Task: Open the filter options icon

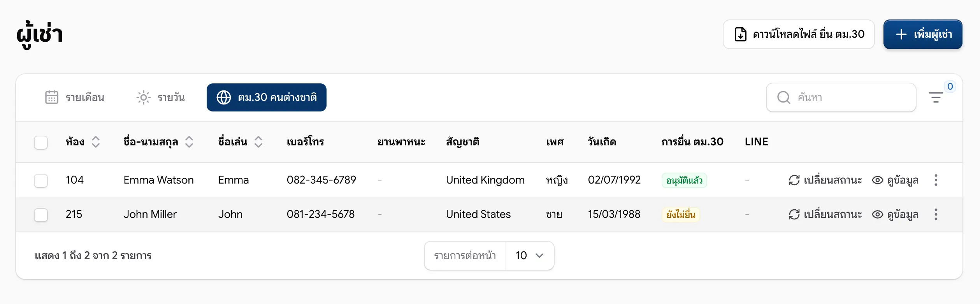Action: coord(936,97)
